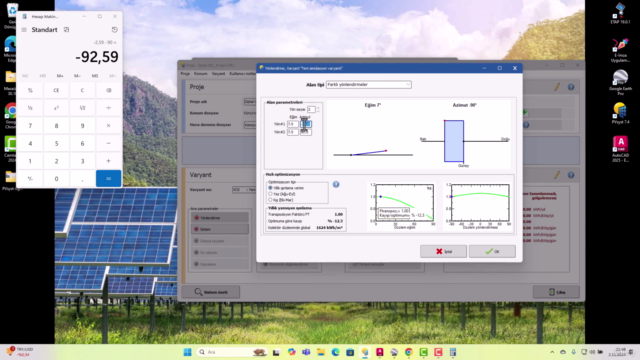Increase the Yön sayısı stepper value
The image size is (640, 360).
318,108
